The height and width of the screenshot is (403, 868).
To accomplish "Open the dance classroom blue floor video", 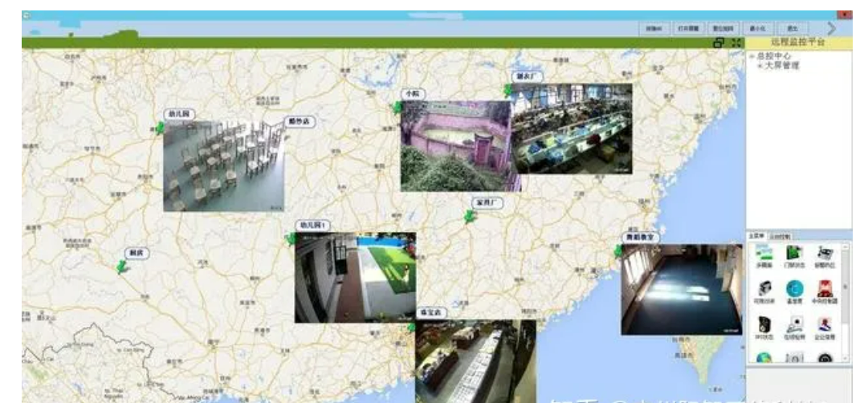I will coord(682,290).
